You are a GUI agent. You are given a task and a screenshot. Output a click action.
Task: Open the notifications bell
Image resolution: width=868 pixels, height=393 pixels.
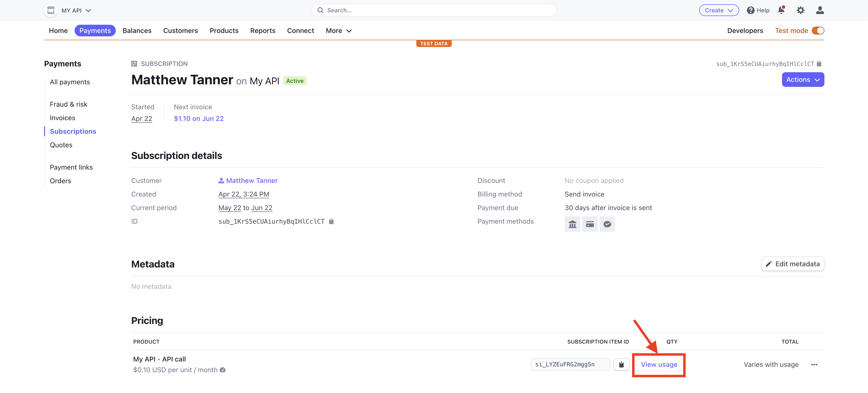coord(781,10)
